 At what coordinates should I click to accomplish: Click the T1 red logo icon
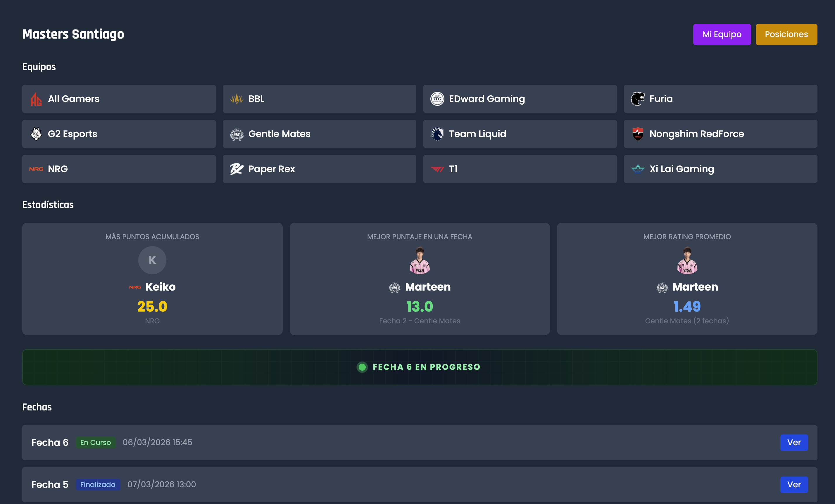click(x=437, y=169)
